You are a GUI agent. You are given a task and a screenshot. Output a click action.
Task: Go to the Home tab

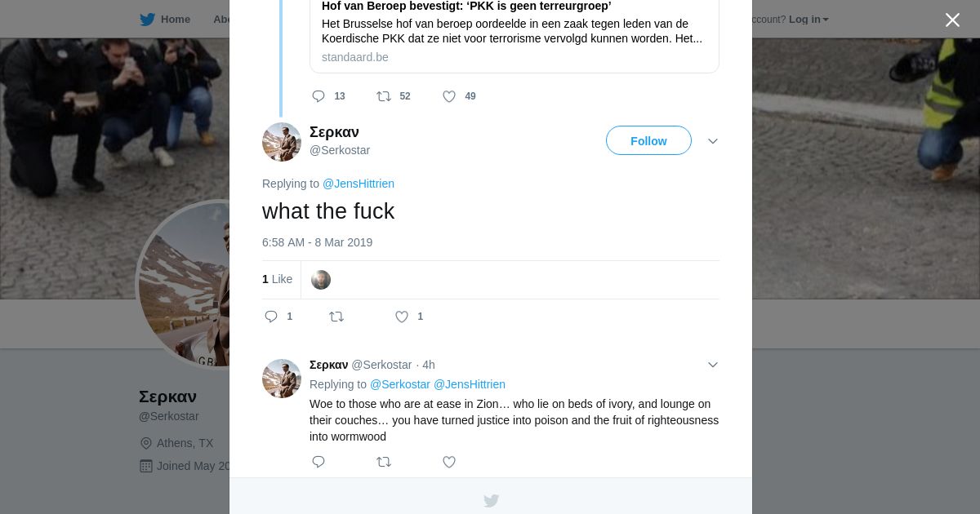166,19
